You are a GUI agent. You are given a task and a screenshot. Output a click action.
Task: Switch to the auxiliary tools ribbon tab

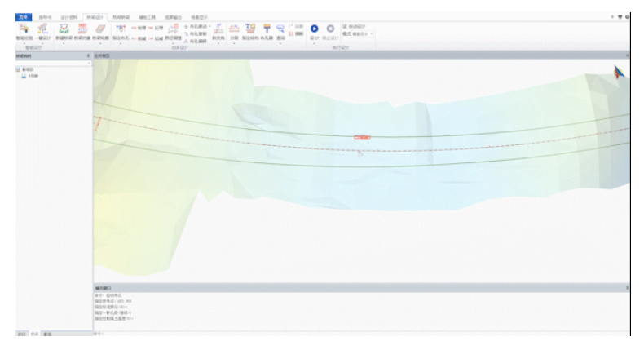[x=147, y=17]
